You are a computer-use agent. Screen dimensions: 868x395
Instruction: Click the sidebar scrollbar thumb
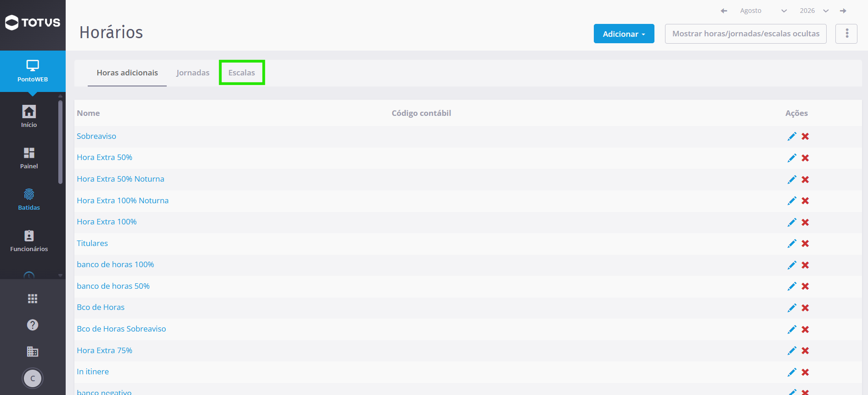60,142
